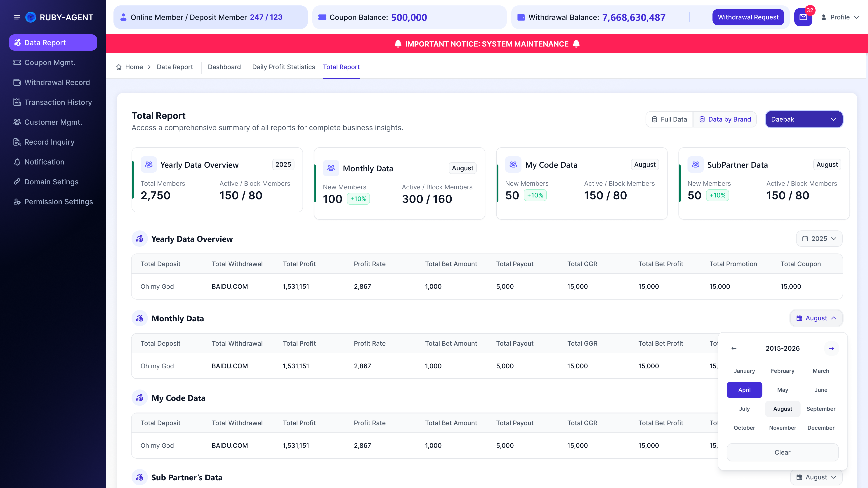Select May in the month picker

pos(782,390)
